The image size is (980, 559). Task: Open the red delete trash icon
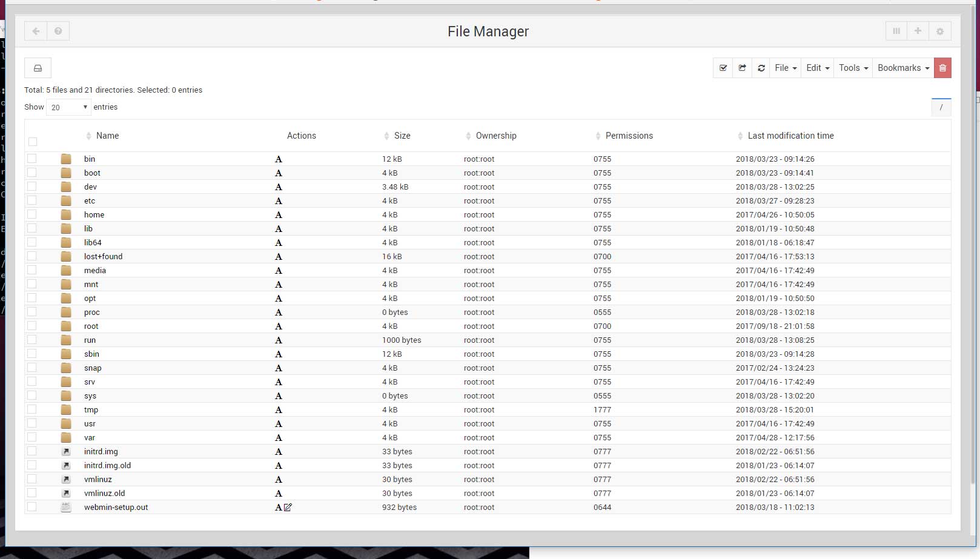click(x=942, y=68)
